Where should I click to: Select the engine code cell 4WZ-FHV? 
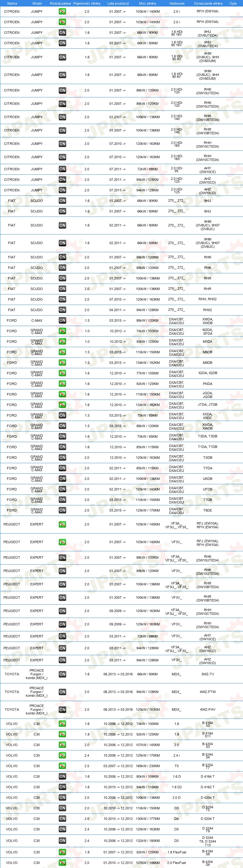coord(208,709)
